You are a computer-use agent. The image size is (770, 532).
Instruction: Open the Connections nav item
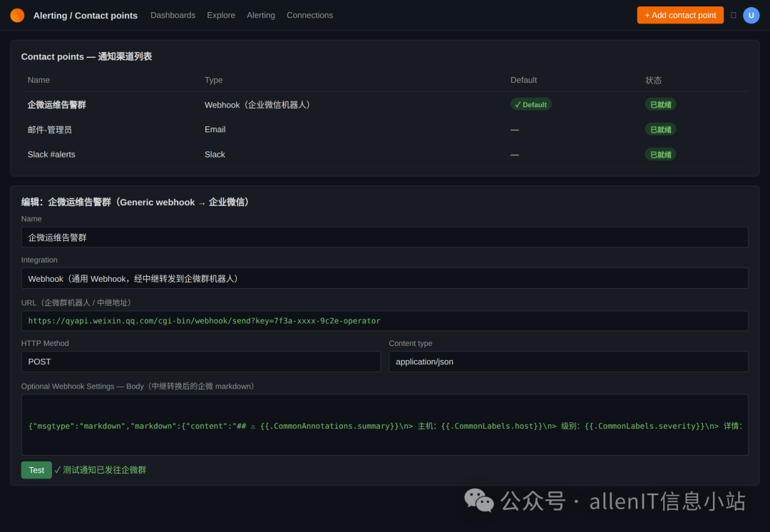pos(310,15)
